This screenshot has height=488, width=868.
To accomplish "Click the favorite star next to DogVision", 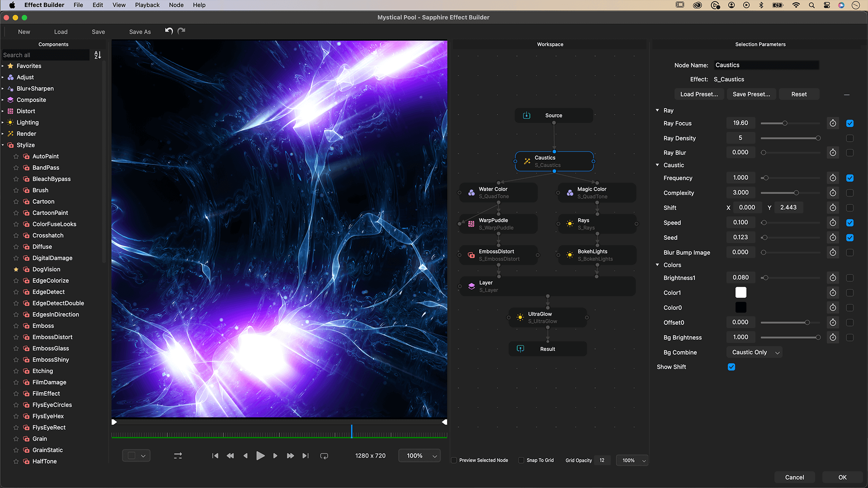I will coord(16,269).
